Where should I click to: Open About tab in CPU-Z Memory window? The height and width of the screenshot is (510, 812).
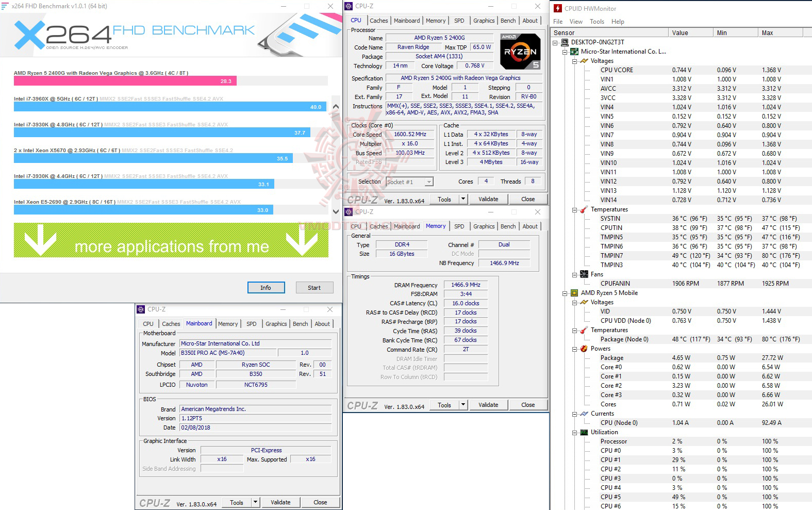pyautogui.click(x=530, y=226)
